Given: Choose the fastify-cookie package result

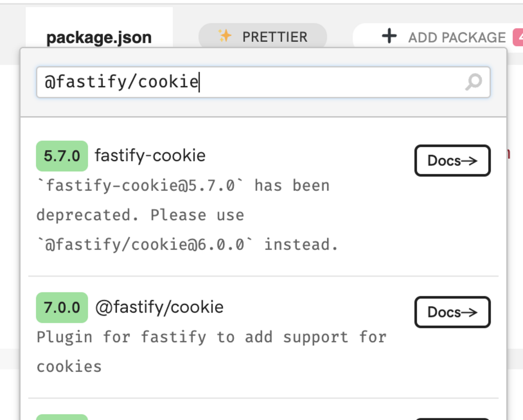Looking at the screenshot, I should pos(150,156).
